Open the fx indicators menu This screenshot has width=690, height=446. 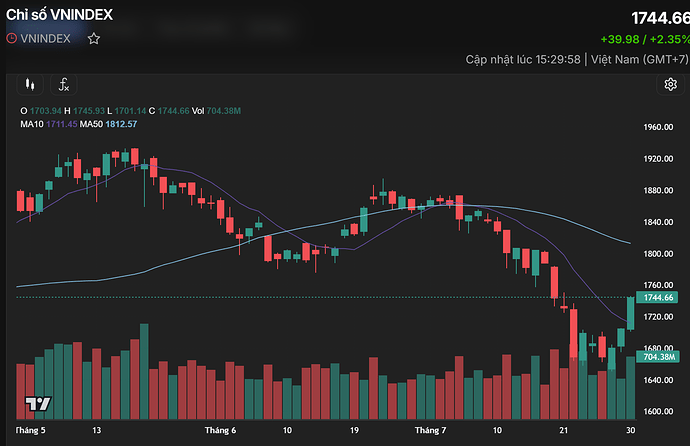point(64,84)
